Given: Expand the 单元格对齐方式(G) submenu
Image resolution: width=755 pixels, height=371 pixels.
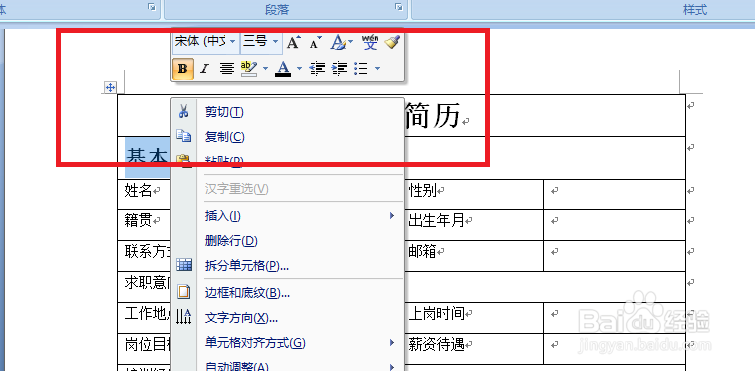Looking at the screenshot, I should pos(392,343).
